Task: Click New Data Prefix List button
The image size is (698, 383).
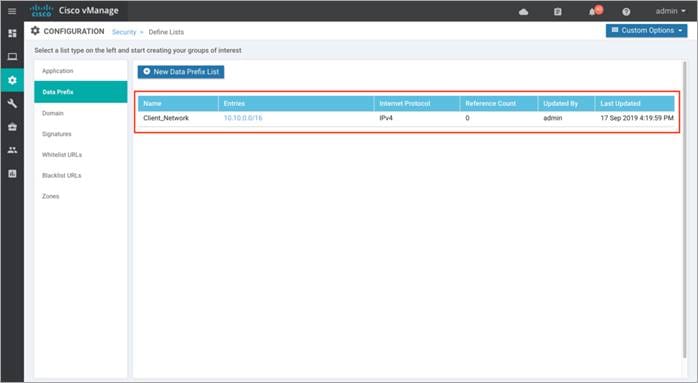Action: 181,72
